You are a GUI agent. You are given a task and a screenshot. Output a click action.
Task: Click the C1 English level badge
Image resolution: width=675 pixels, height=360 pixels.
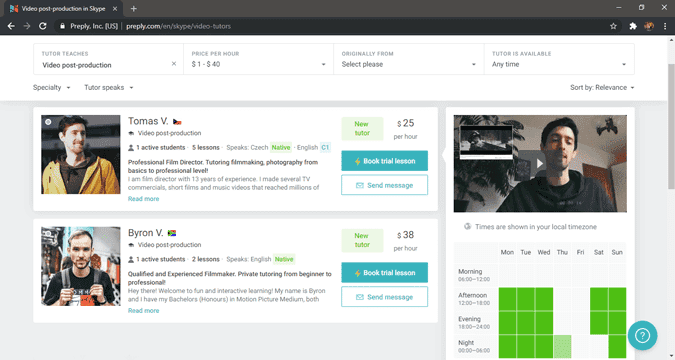click(325, 147)
